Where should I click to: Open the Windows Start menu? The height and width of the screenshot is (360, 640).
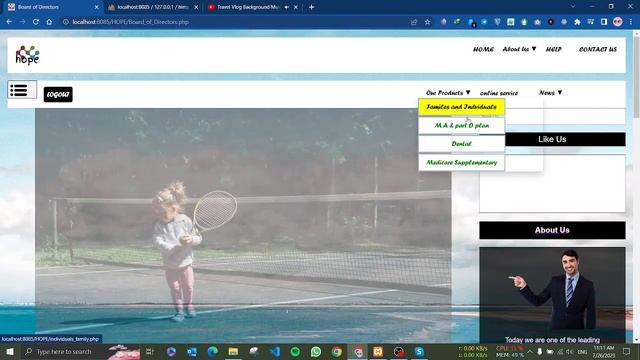pos(9,351)
